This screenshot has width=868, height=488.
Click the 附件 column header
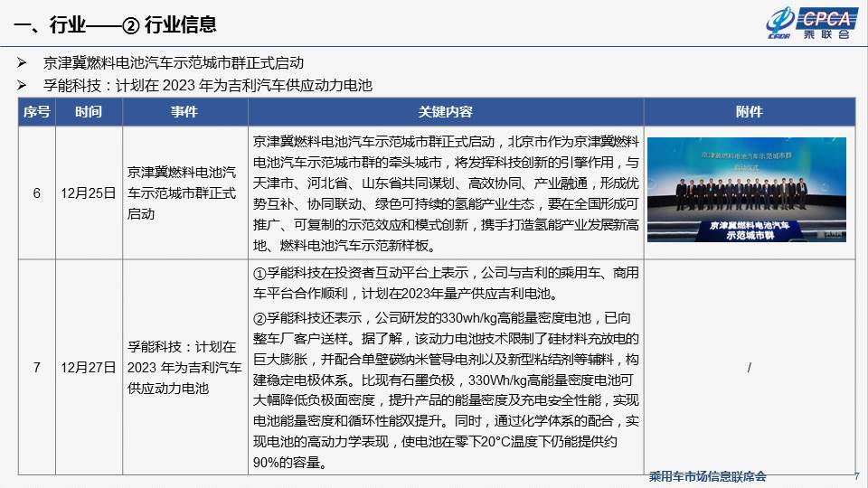(x=750, y=112)
